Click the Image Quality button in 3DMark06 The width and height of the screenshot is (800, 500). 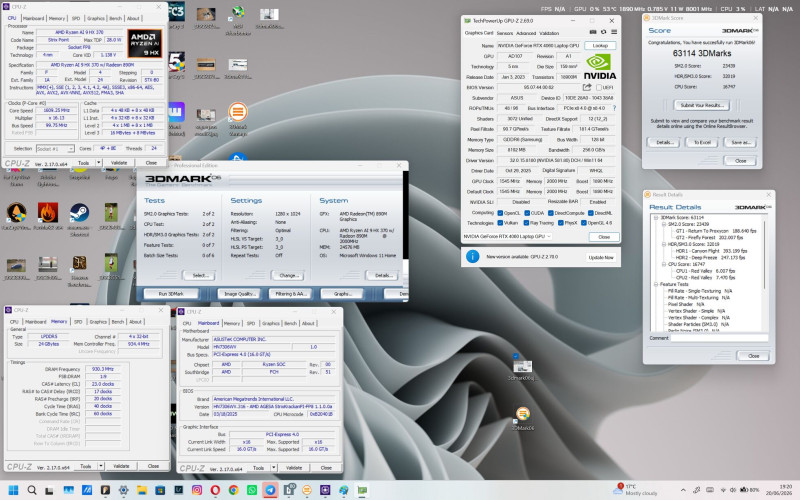(x=239, y=294)
